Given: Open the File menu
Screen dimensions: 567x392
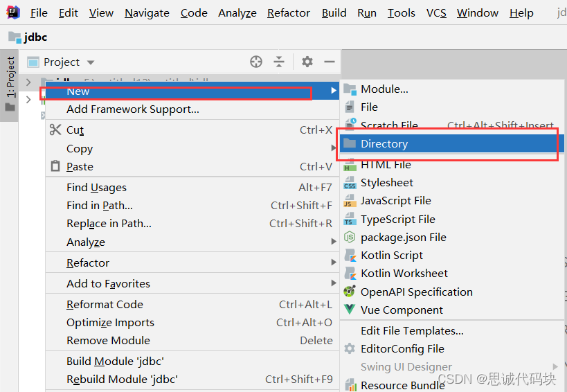Looking at the screenshot, I should pyautogui.click(x=39, y=13).
